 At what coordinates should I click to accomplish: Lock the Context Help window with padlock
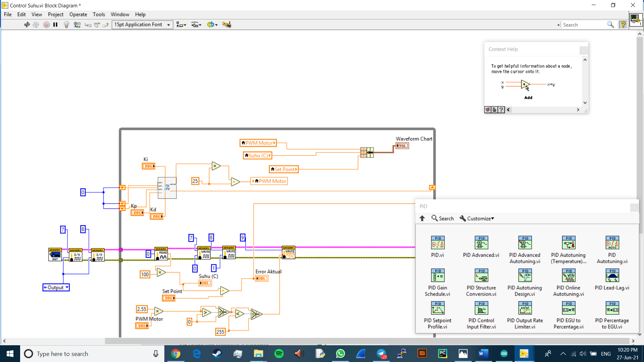coord(494,110)
